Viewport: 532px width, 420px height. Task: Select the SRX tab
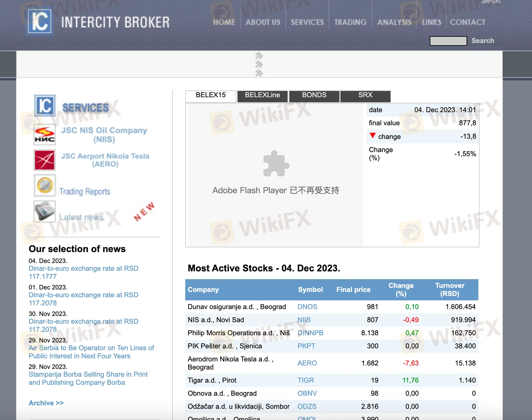(365, 95)
